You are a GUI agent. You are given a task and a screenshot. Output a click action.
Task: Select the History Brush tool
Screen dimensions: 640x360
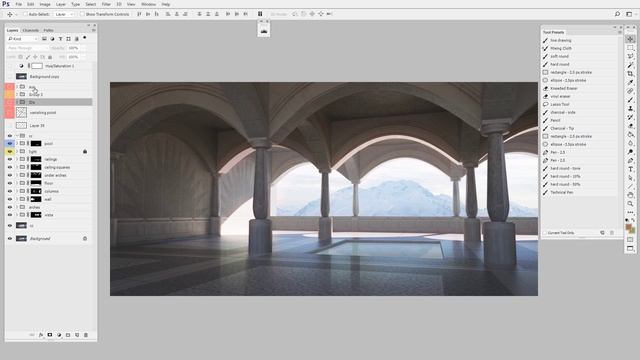click(x=630, y=117)
